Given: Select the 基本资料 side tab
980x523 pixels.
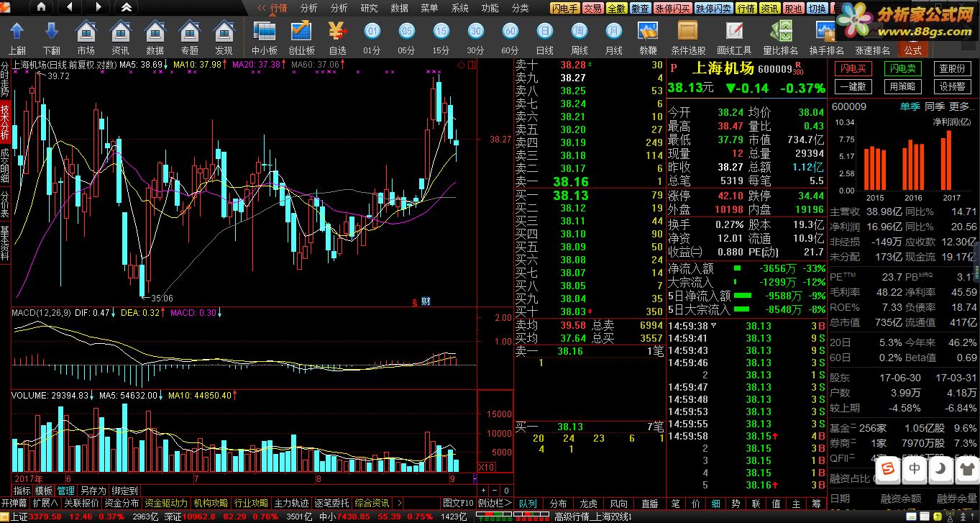Looking at the screenshot, I should [5, 244].
